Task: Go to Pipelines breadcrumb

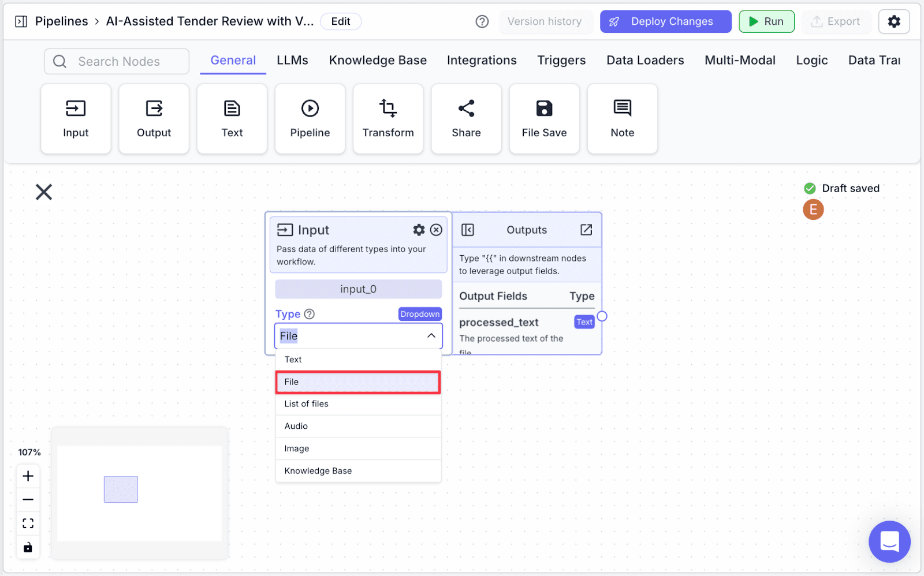Action: click(x=61, y=22)
